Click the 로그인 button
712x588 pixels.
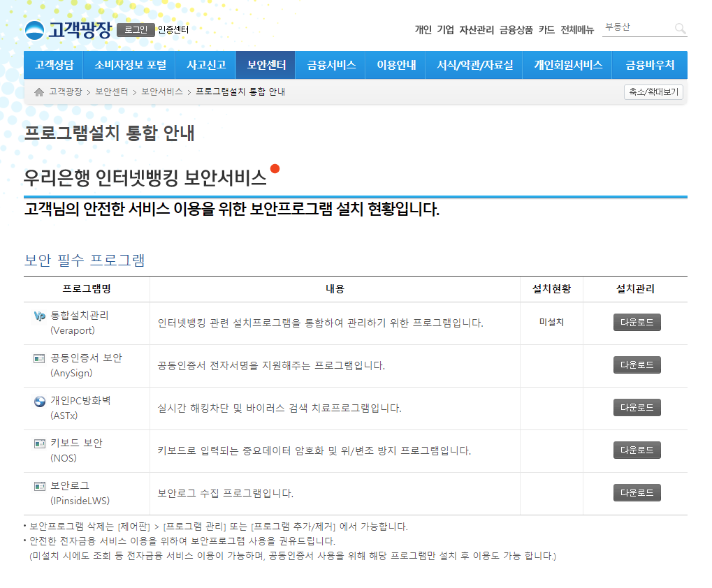coord(136,30)
